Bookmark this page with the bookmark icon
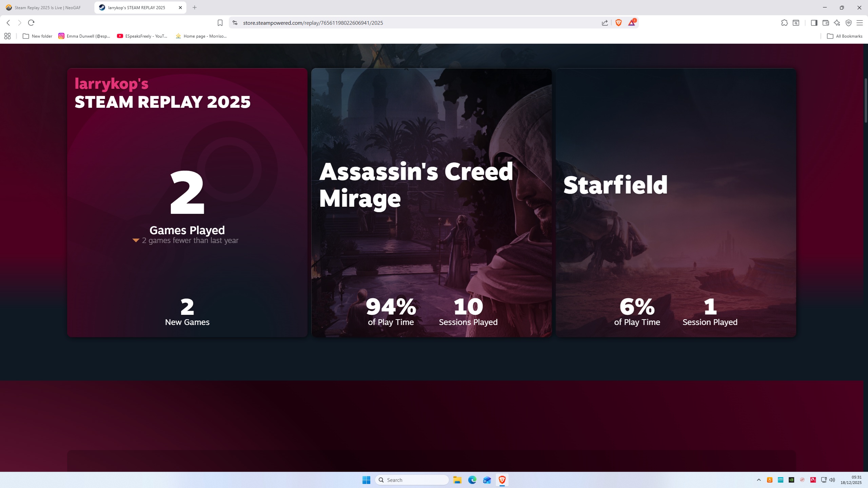Viewport: 868px width, 488px height. (220, 23)
